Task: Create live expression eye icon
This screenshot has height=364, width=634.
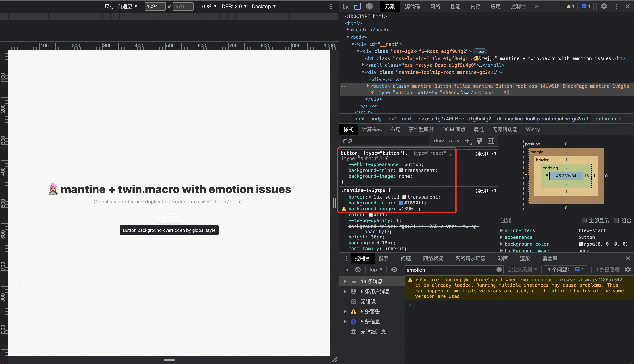Action: pos(394,270)
